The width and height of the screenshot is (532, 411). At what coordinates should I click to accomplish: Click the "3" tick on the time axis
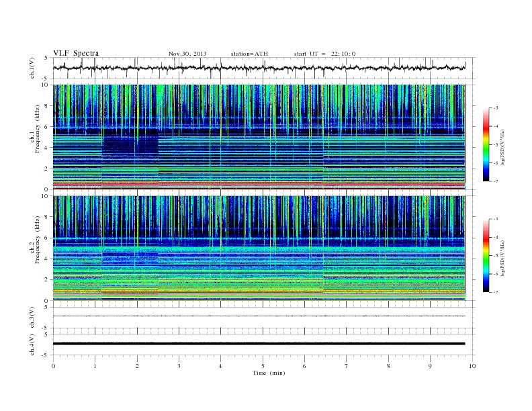click(x=179, y=366)
